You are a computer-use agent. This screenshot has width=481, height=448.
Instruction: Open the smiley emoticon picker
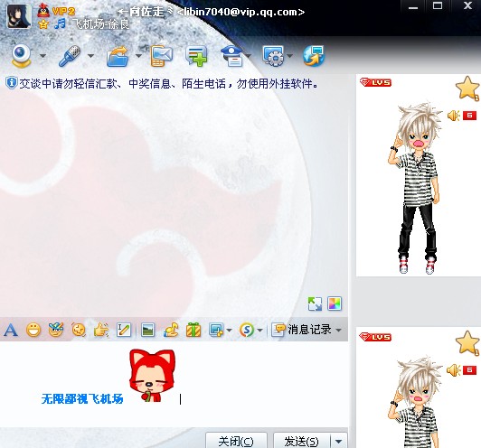point(33,330)
